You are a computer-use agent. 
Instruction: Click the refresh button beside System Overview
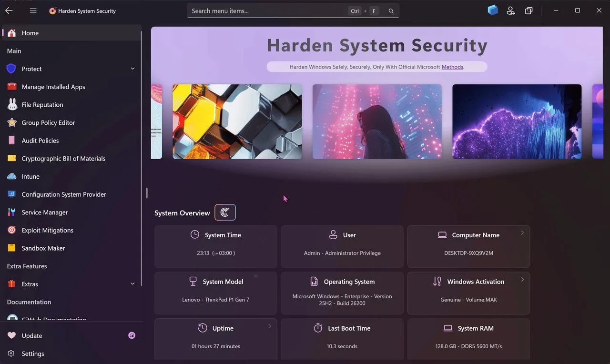(x=225, y=212)
